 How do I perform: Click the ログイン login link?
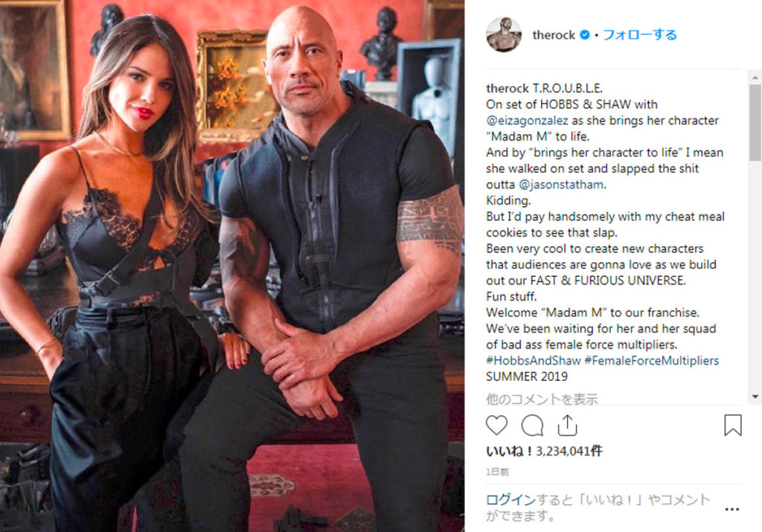pos(510,499)
